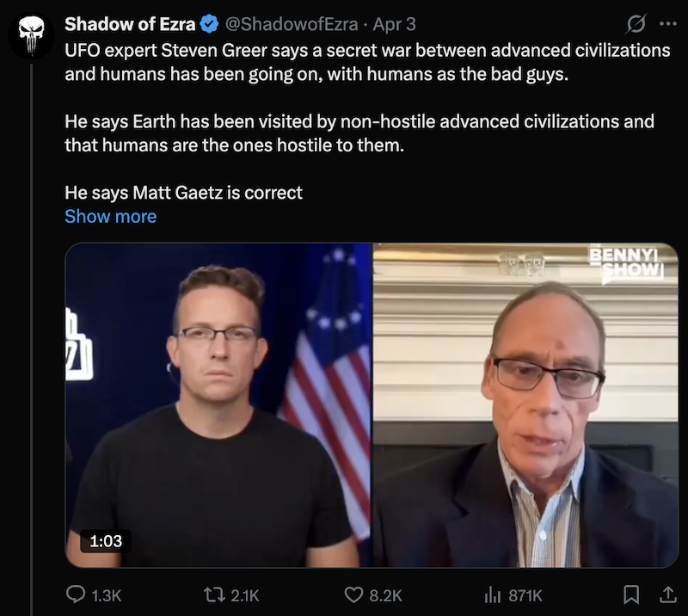Viewport: 688px width, 616px height.
Task: Click the 1.3K replies count
Action: click(101, 594)
